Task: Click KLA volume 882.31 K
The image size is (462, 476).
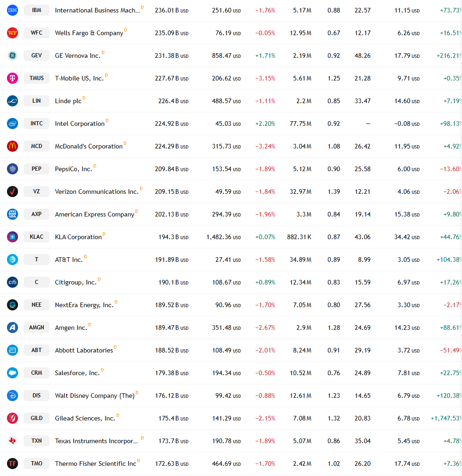Action: click(299, 237)
